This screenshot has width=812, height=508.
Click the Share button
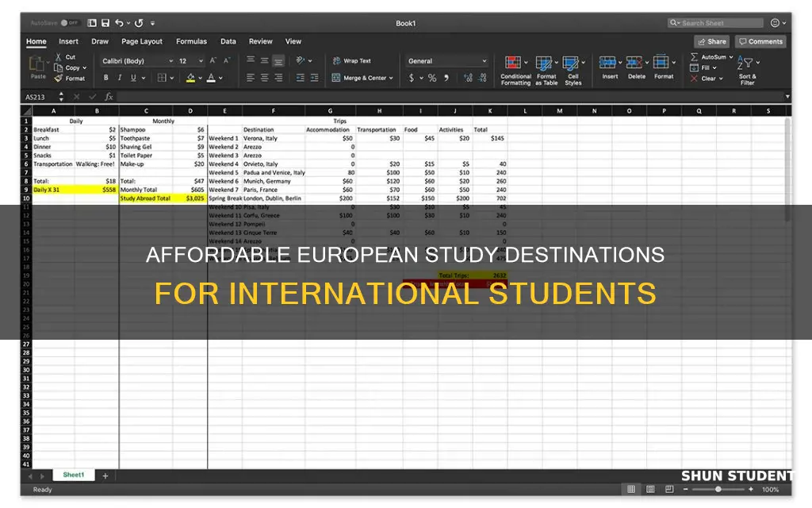(712, 41)
